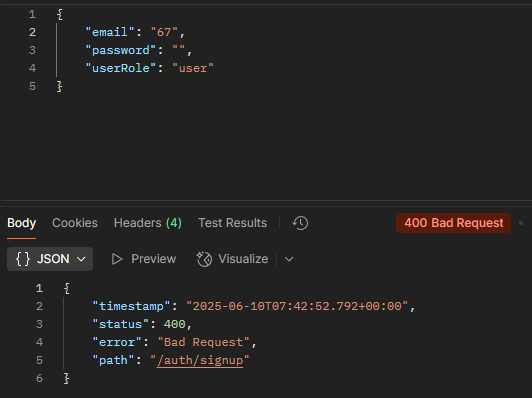Screen dimensions: 532x398
Task: Click the Visualize sparkle icon
Action: coord(204,259)
